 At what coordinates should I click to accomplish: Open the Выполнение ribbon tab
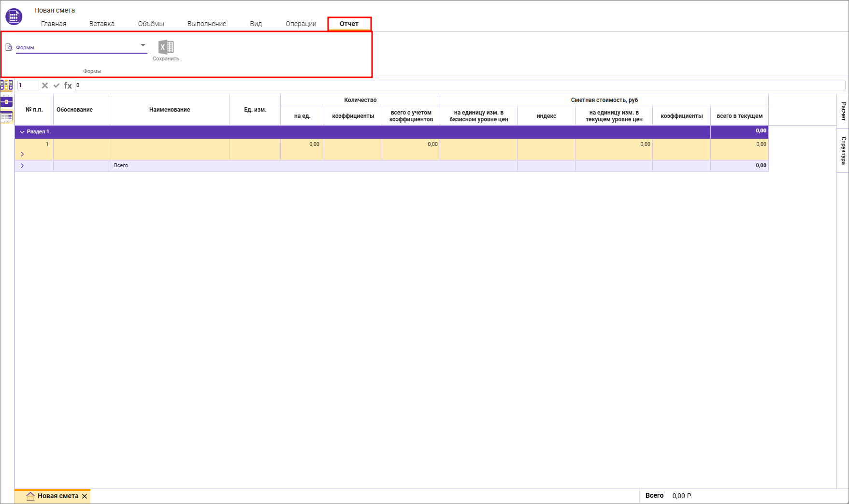coord(206,24)
